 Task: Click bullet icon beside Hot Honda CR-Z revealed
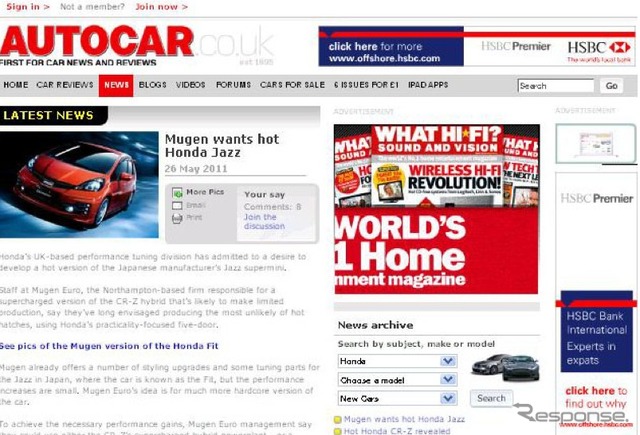pos(338,431)
